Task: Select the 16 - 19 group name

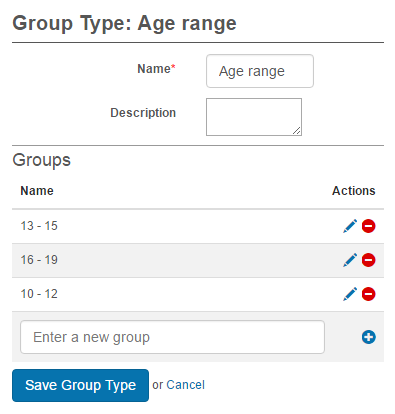Action: (39, 260)
